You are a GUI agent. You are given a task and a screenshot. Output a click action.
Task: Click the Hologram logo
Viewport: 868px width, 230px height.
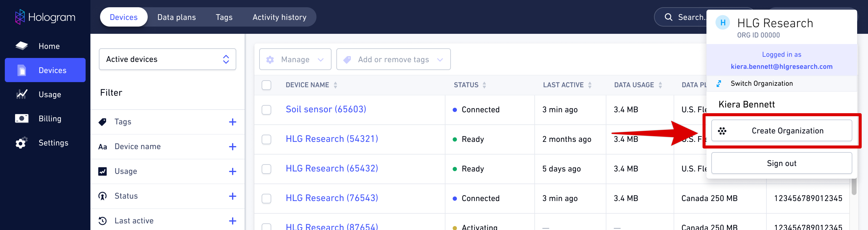coord(45,17)
